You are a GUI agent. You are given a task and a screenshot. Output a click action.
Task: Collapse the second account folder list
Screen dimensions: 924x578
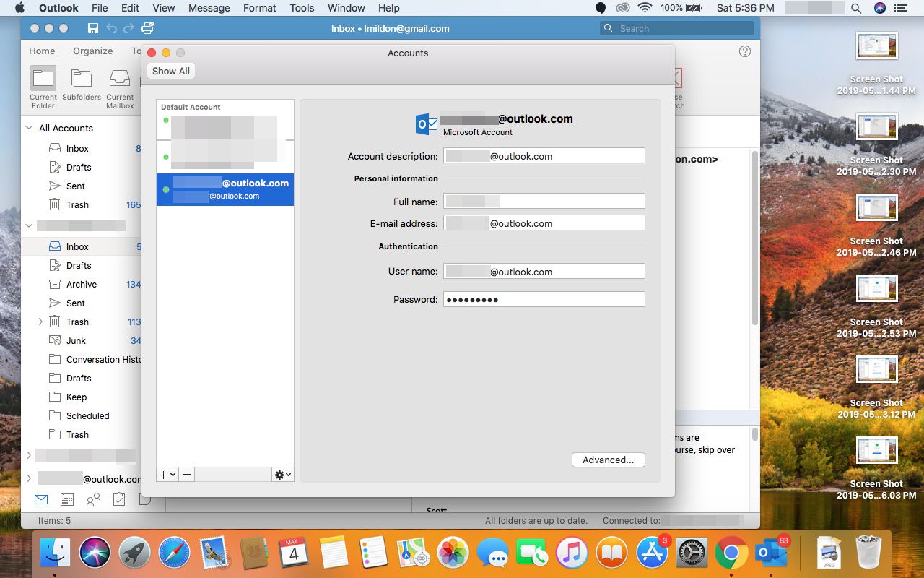[x=29, y=226]
